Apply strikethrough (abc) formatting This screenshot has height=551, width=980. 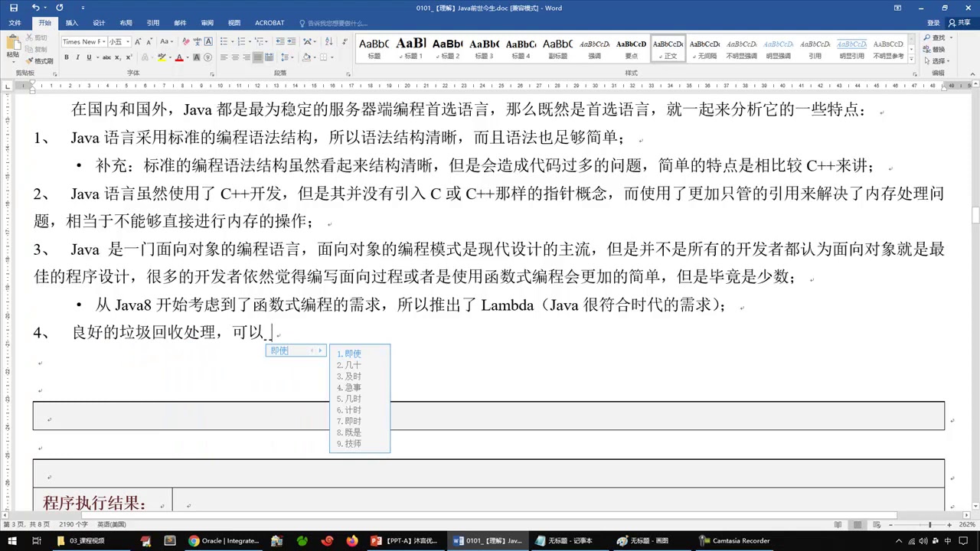pyautogui.click(x=106, y=57)
